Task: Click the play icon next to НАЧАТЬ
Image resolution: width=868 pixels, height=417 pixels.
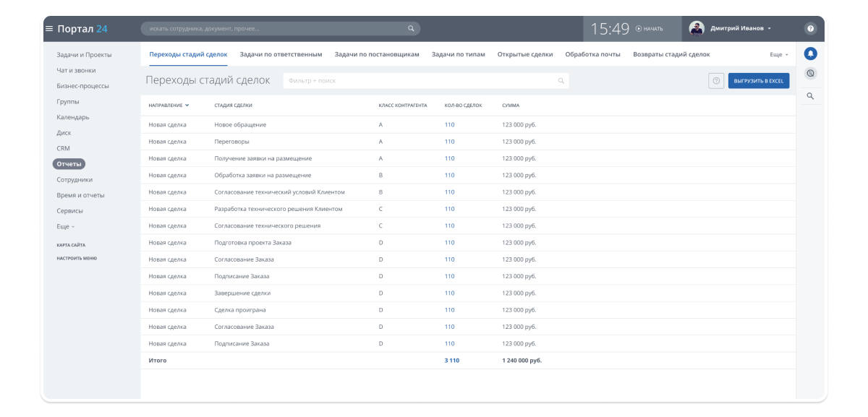Action: pyautogui.click(x=639, y=29)
